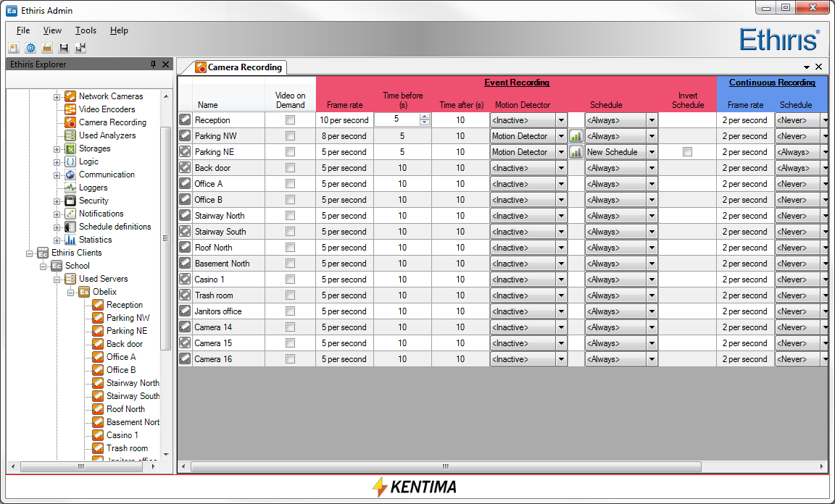The image size is (835, 504).
Task: Click the Notifications tree icon
Action: pyautogui.click(x=70, y=214)
